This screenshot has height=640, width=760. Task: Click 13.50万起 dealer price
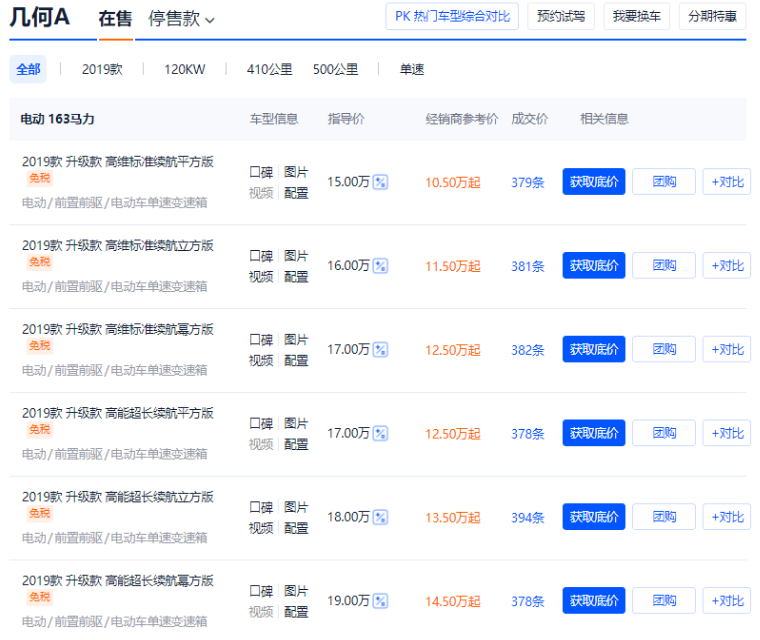coord(453,518)
